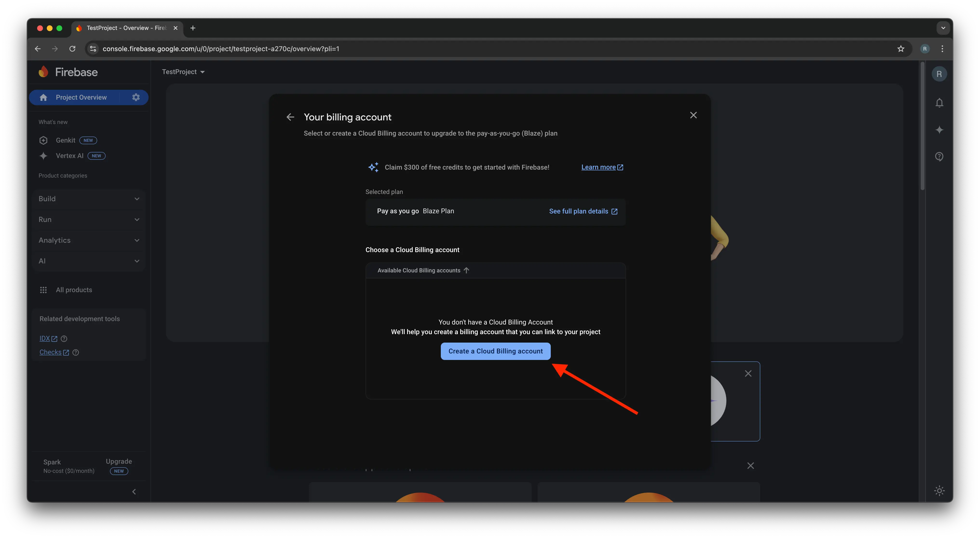Viewport: 980px width, 538px height.
Task: Click the Firebase flame logo
Action: point(43,71)
